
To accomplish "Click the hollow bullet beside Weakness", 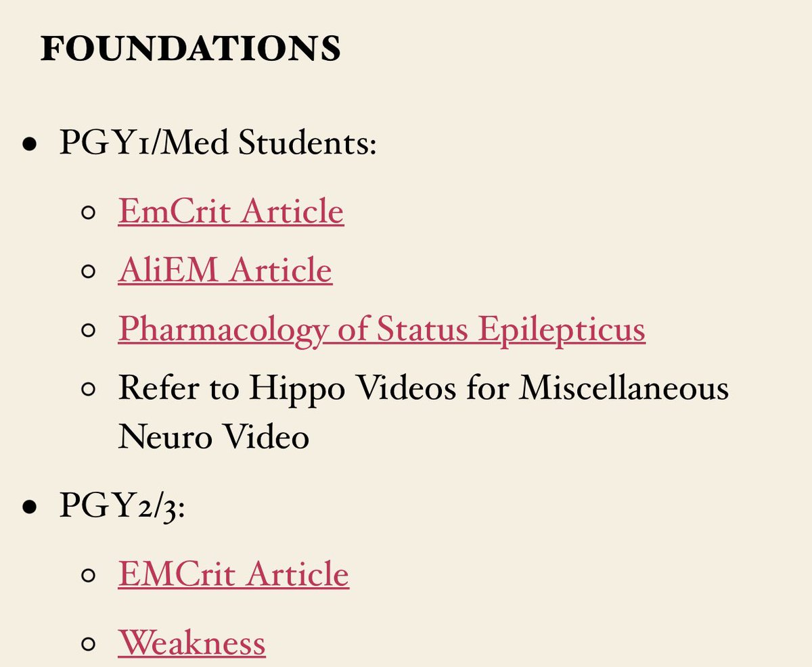I will point(88,644).
